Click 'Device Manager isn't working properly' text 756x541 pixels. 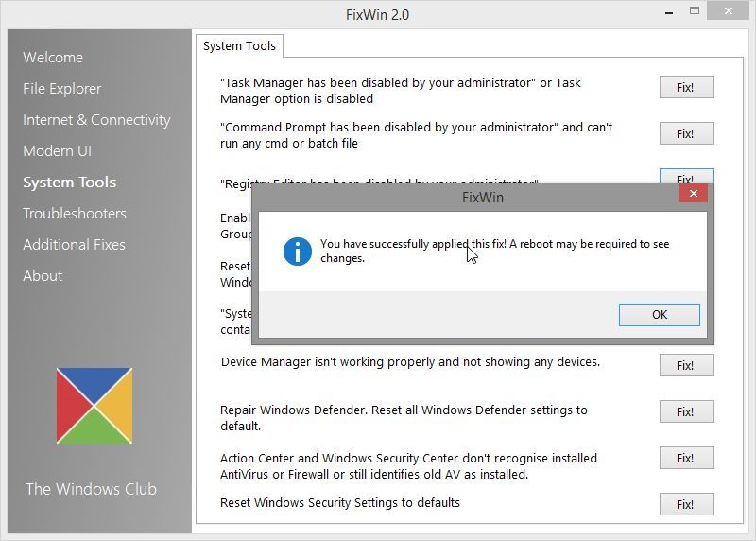coord(410,362)
